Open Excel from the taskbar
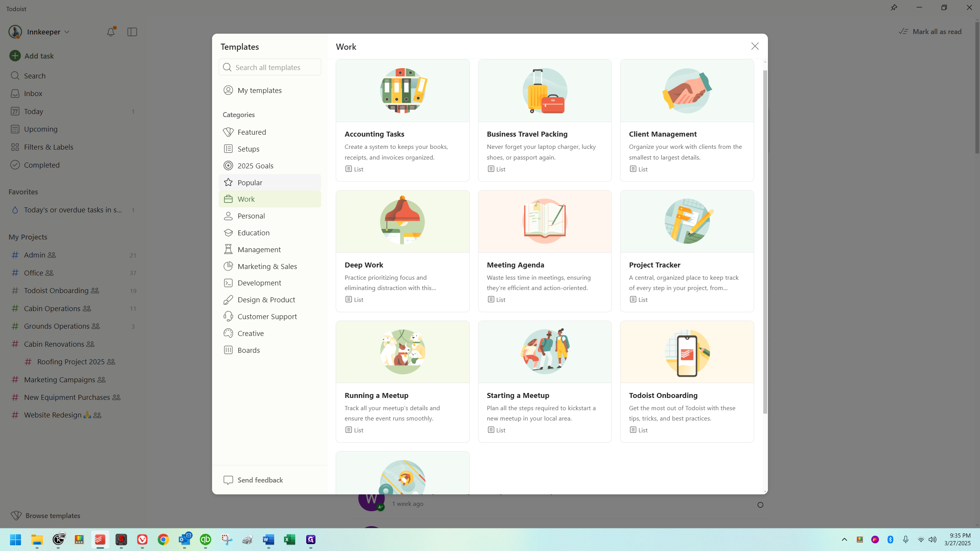The width and height of the screenshot is (980, 551). pos(289,540)
